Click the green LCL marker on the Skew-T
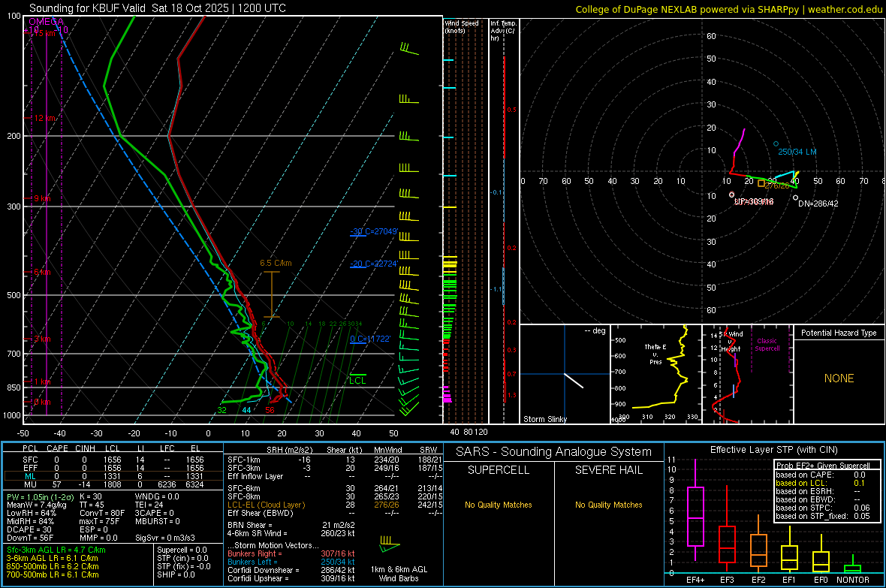 [357, 378]
